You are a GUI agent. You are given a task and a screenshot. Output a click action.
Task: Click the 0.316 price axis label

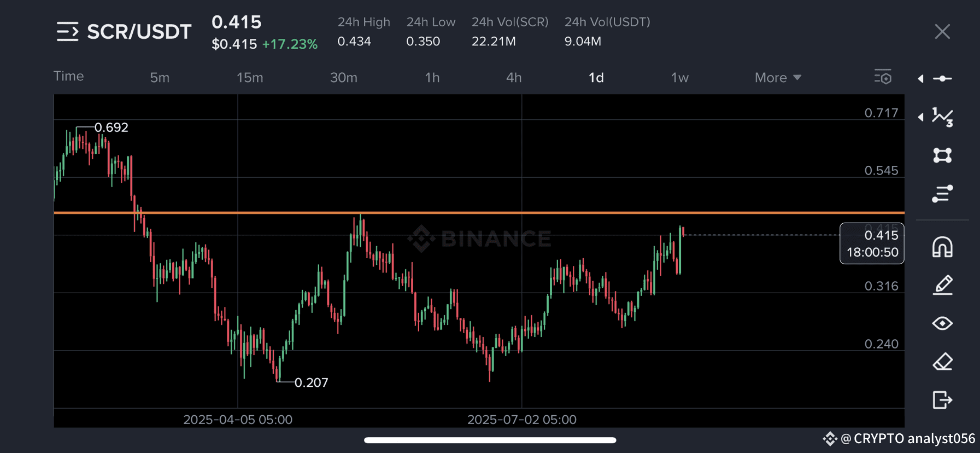(881, 286)
